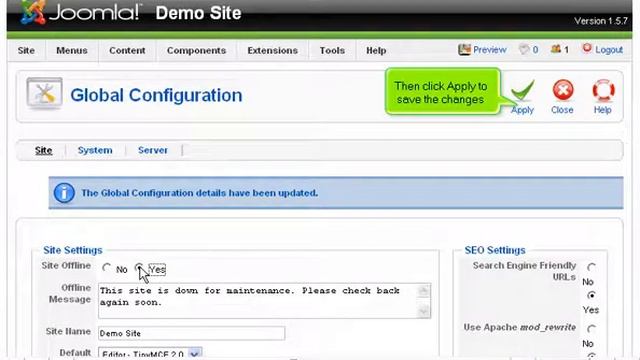The image size is (640, 360).
Task: Click the 'Global Configuration' page title
Action: click(156, 95)
